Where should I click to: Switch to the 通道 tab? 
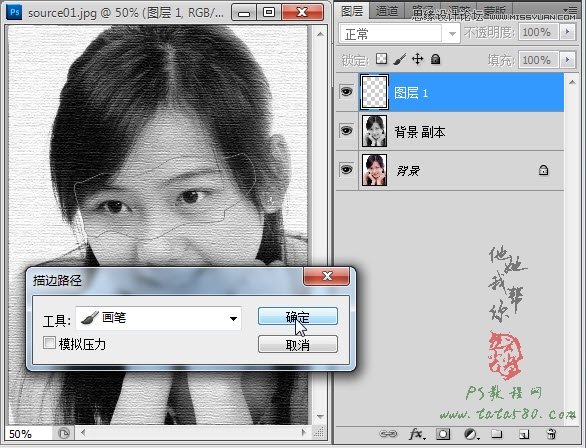[387, 12]
